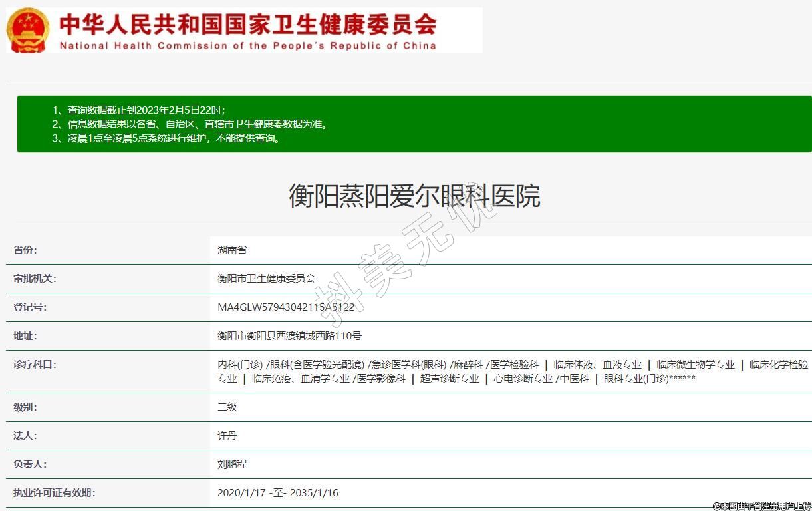
Task: Click the person in charge name 刘鹏程
Action: (x=232, y=464)
